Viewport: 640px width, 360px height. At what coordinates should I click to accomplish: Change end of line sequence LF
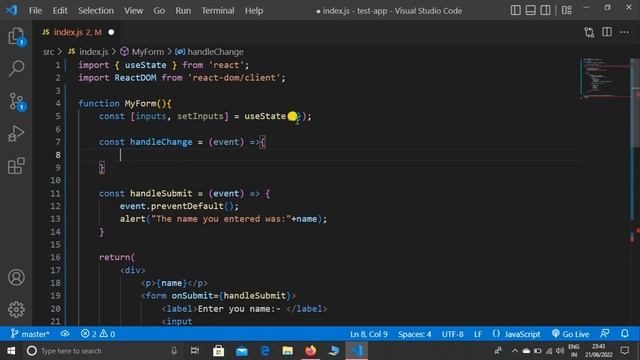[x=478, y=334]
